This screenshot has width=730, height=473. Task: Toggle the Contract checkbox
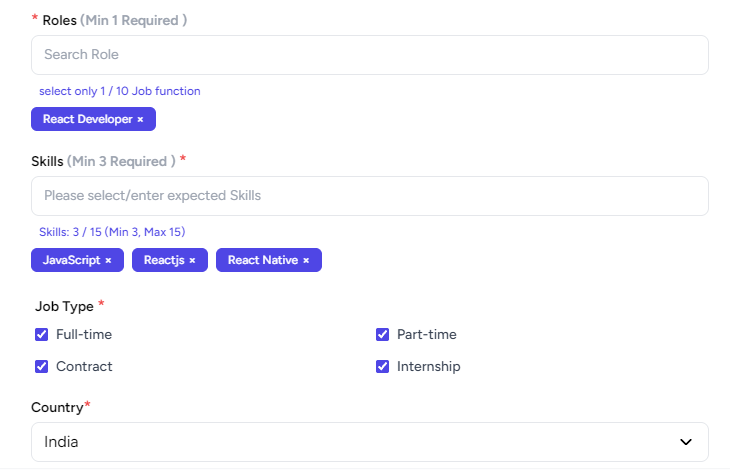coord(41,366)
